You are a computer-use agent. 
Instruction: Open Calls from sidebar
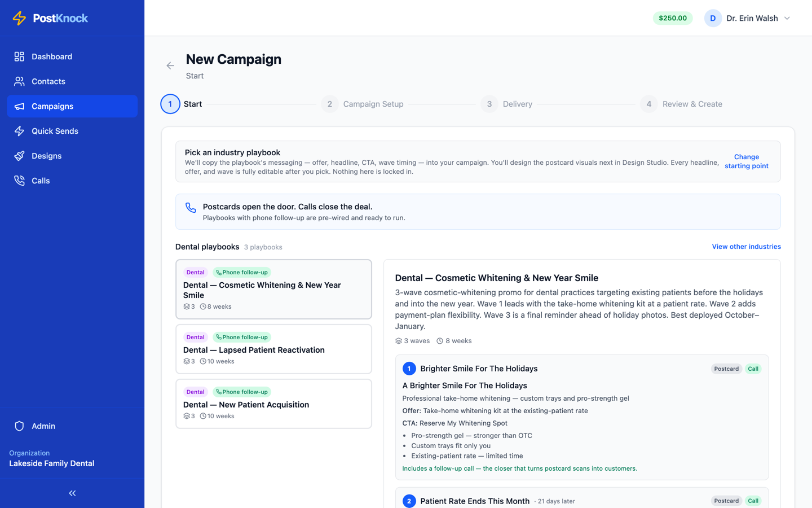(72, 181)
